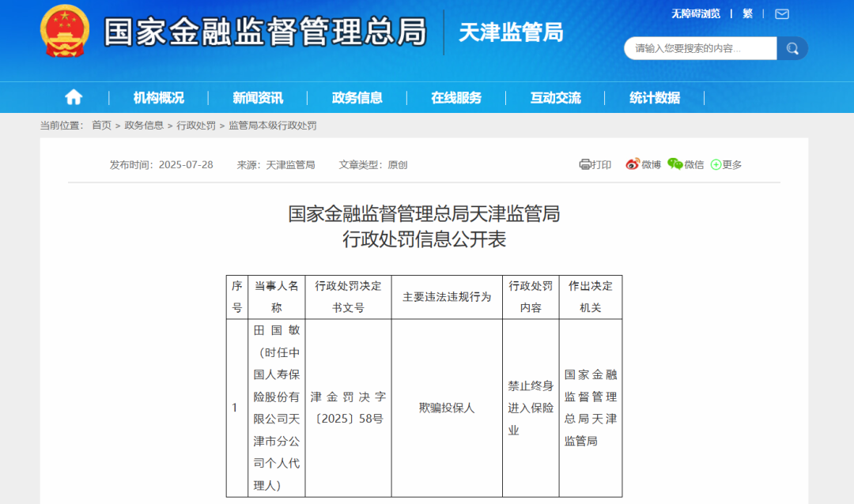The image size is (854, 504).
Task: Click table header 作出决定机关
Action: tap(591, 297)
